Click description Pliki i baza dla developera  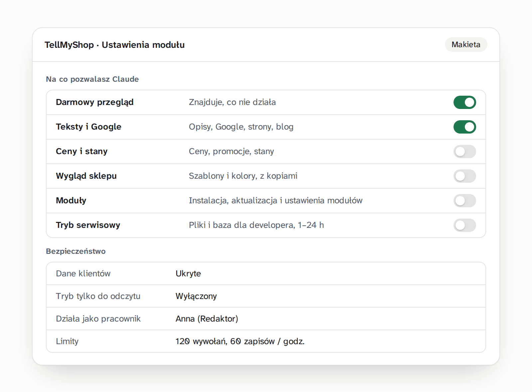[256, 225]
